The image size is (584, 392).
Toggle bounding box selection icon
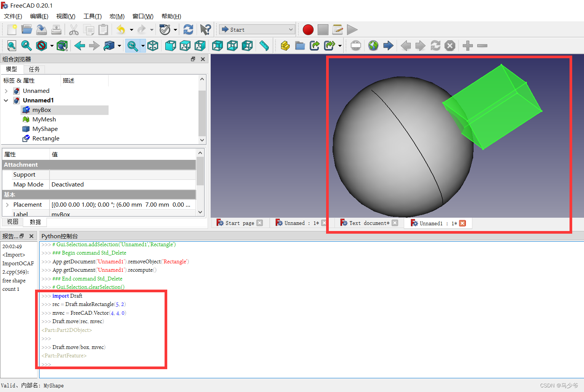coord(62,46)
